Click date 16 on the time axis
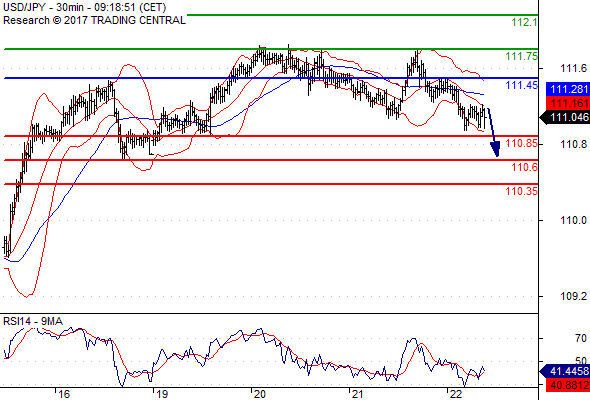 (64, 394)
